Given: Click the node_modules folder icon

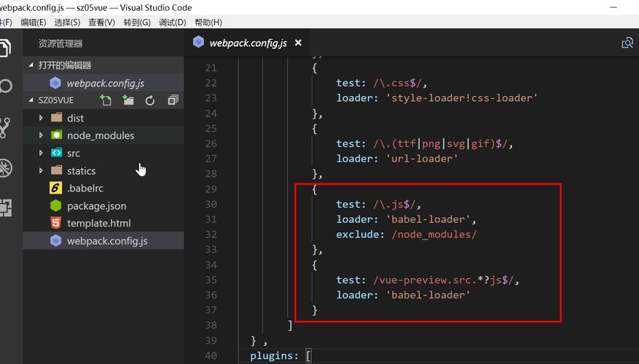Looking at the screenshot, I should tap(57, 135).
